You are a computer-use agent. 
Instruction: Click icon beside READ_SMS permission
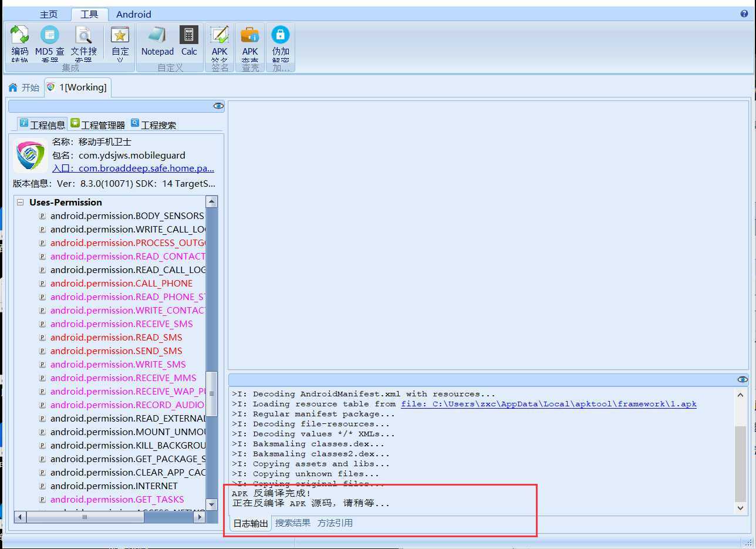tap(42, 338)
